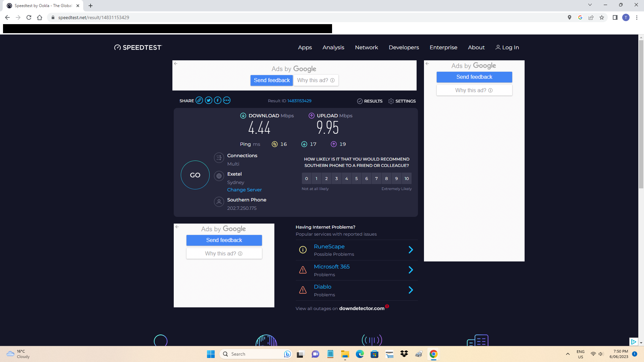Viewport: 644px width, 362px height.
Task: Click the Speedtest logo
Action: pyautogui.click(x=138, y=47)
